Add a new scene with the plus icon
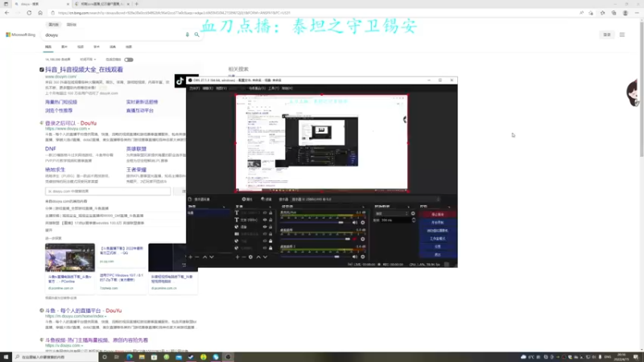This screenshot has width=644, height=362. point(191,257)
